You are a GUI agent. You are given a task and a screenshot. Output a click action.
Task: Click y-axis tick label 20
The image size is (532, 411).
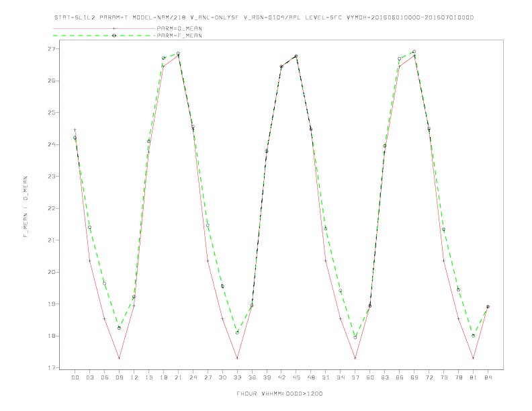coord(52,272)
